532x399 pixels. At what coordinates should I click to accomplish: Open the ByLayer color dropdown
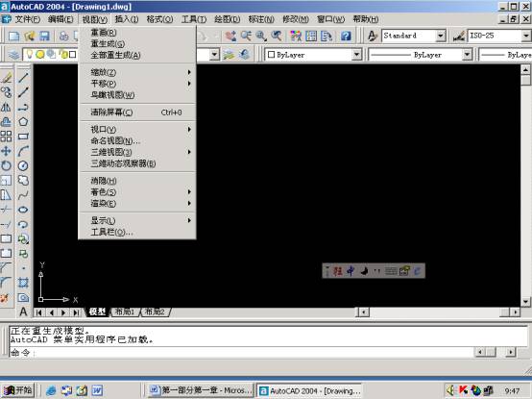click(356, 55)
